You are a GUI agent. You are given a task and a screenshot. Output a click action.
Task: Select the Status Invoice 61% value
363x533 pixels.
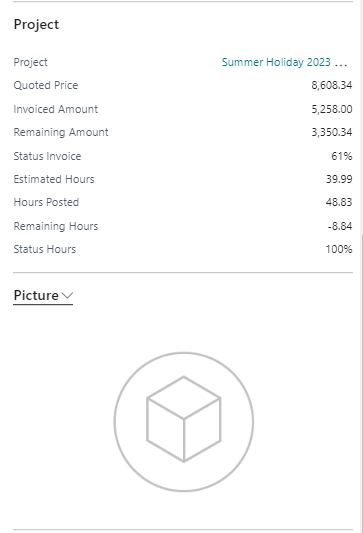coord(342,156)
